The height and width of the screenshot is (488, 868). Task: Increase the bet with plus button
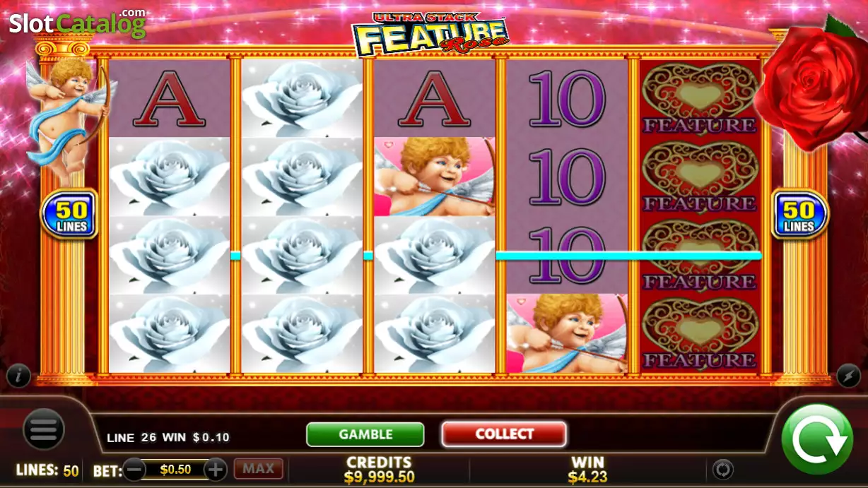[x=216, y=469]
